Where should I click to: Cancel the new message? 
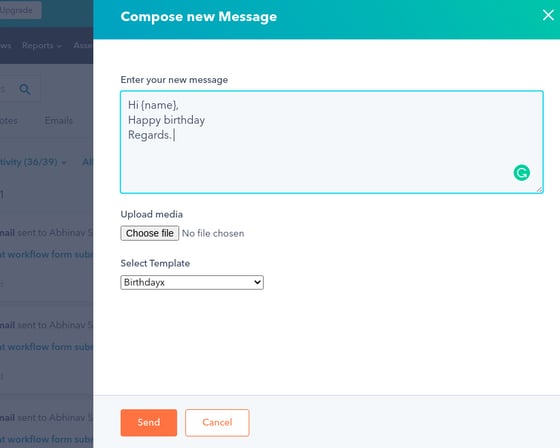point(217,423)
